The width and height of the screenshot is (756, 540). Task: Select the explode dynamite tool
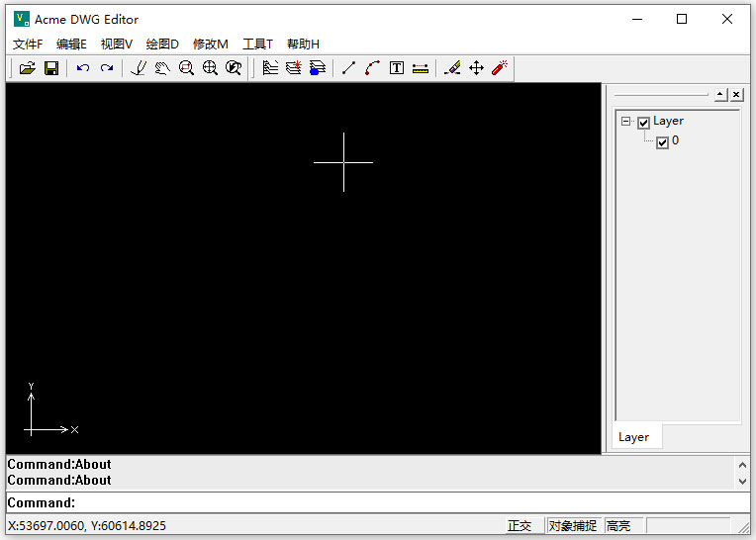pos(500,68)
